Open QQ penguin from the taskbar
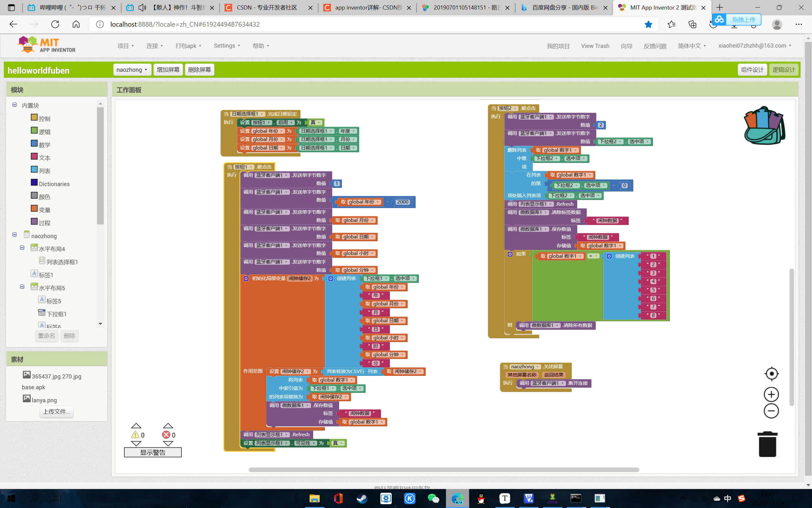Screen dimensions: 812x508 [x=481, y=498]
